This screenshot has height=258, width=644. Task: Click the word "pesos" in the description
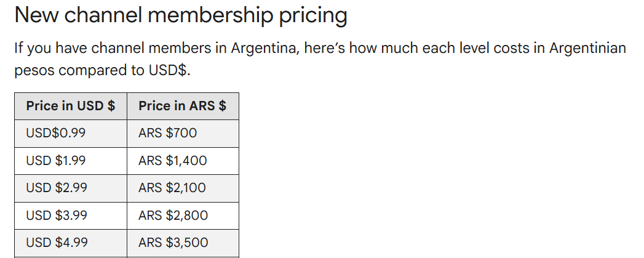(x=34, y=71)
